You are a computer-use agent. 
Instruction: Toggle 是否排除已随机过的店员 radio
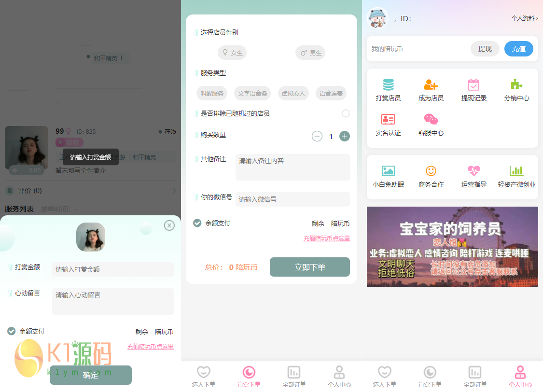345,113
